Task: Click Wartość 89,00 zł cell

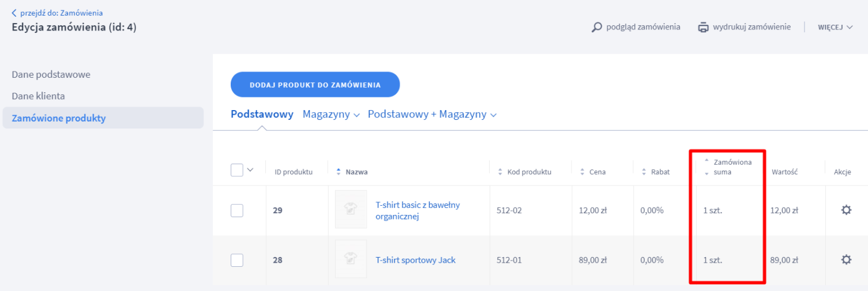Action: 784,260
